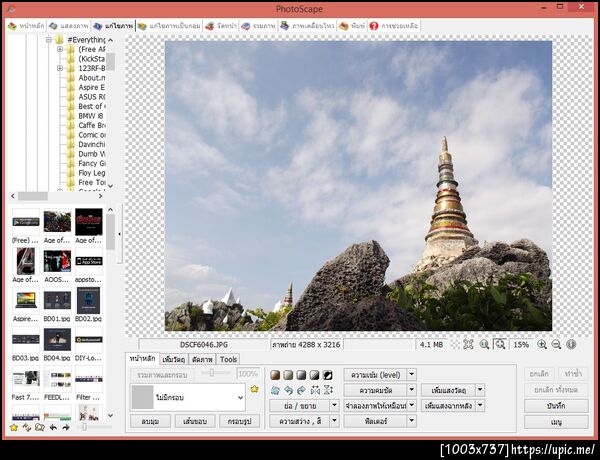Viewport: 600px width, 460px height.
Task: Switch to the เพิ่มวัตถุ object tab
Action: tap(173, 359)
